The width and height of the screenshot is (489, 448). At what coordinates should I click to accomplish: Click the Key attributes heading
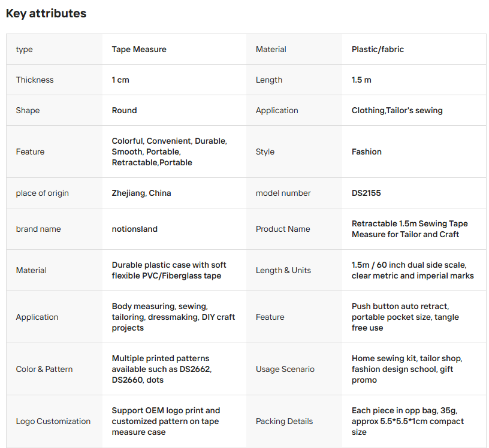tap(46, 13)
